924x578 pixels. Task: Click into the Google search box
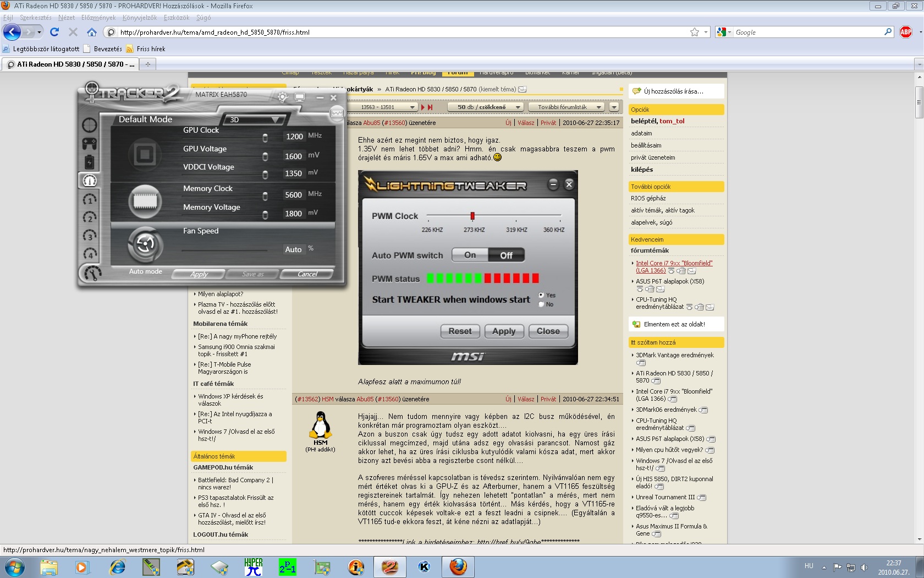[807, 32]
